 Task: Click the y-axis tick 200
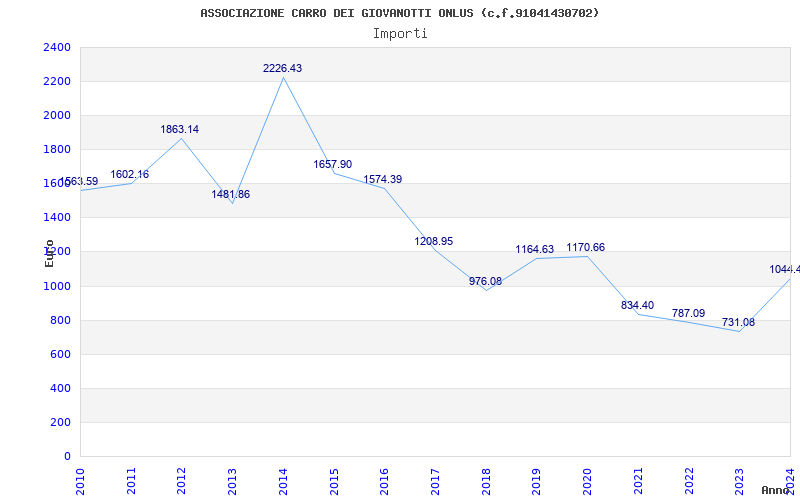click(60, 422)
